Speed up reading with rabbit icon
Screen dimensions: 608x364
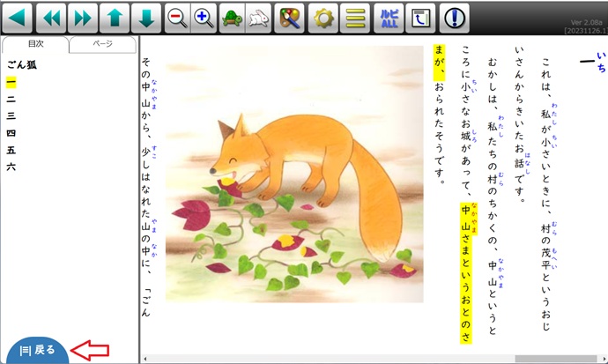(x=258, y=17)
